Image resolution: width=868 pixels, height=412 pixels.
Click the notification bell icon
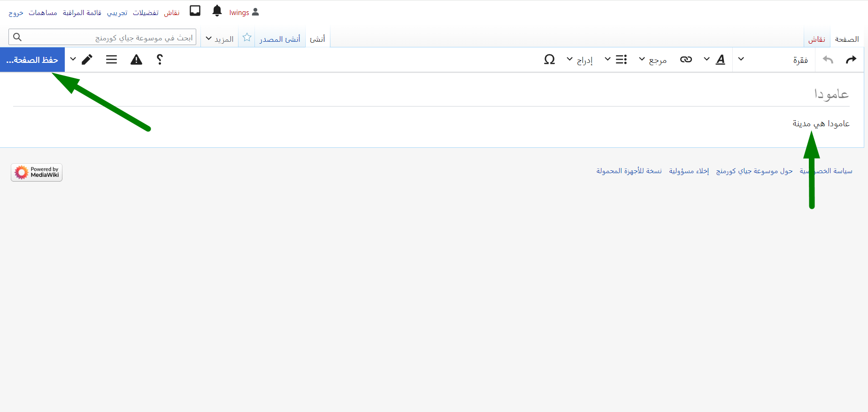point(217,11)
